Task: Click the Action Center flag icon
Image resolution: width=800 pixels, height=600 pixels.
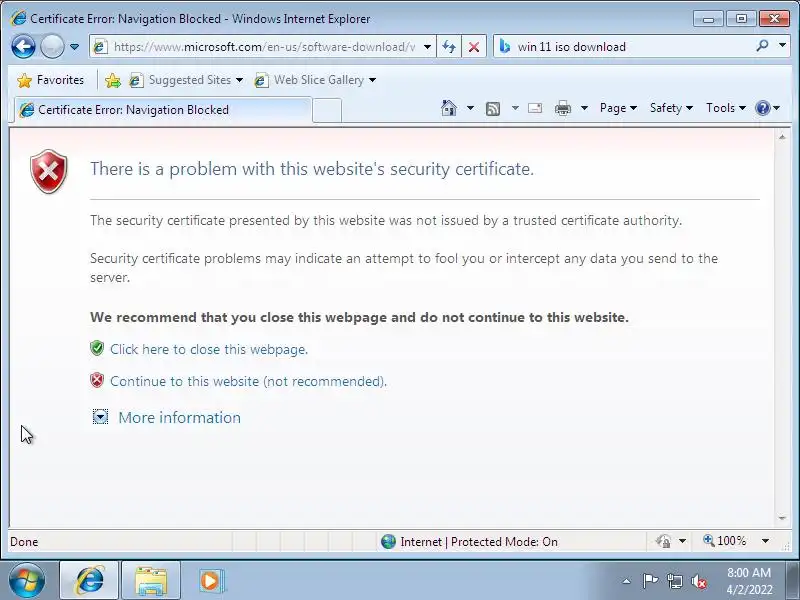Action: (650, 581)
